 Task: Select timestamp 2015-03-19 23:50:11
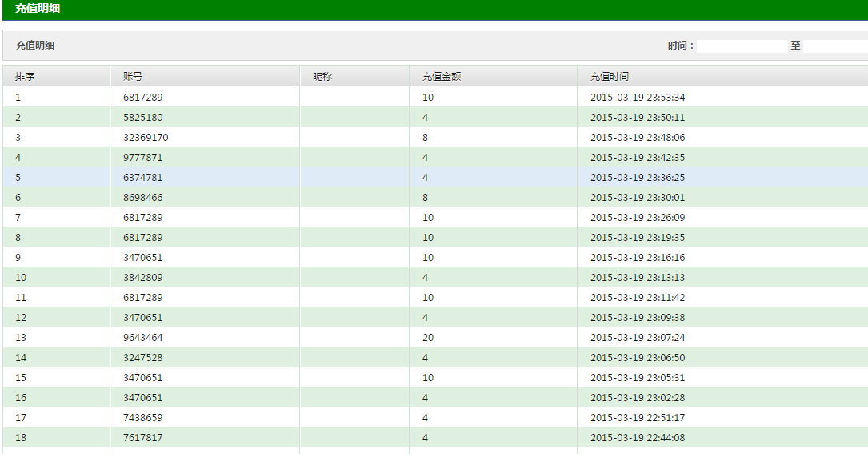click(638, 118)
